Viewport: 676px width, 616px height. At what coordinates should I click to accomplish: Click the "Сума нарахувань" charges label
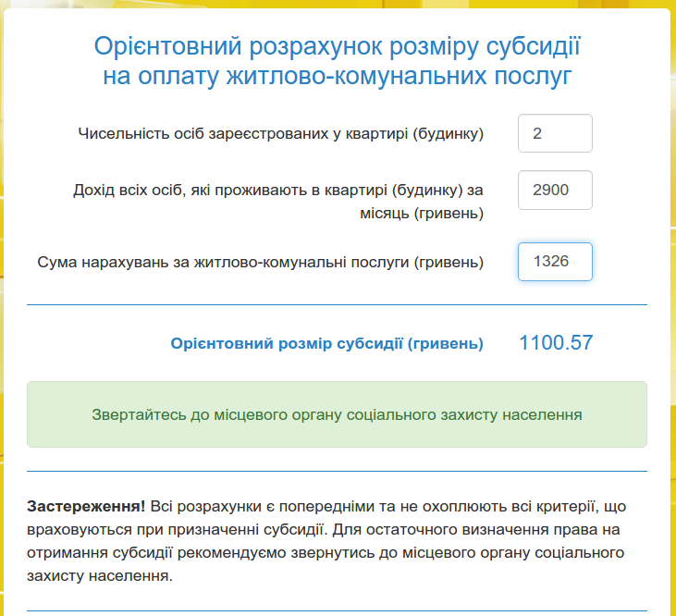[260, 262]
